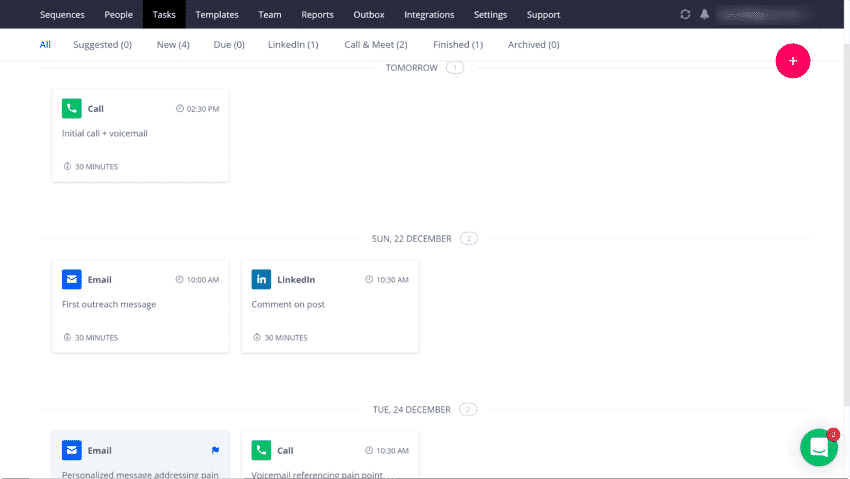Show the Finished (1) tasks tab

(458, 44)
